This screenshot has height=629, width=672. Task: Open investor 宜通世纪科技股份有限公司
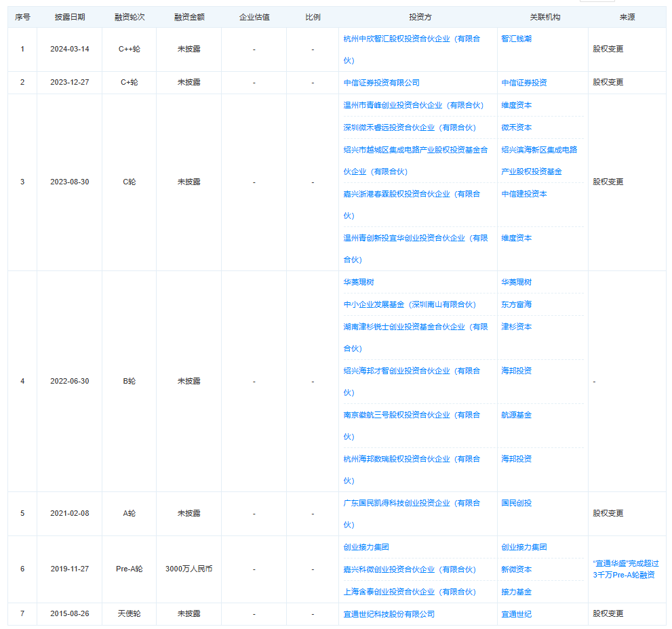(389, 614)
